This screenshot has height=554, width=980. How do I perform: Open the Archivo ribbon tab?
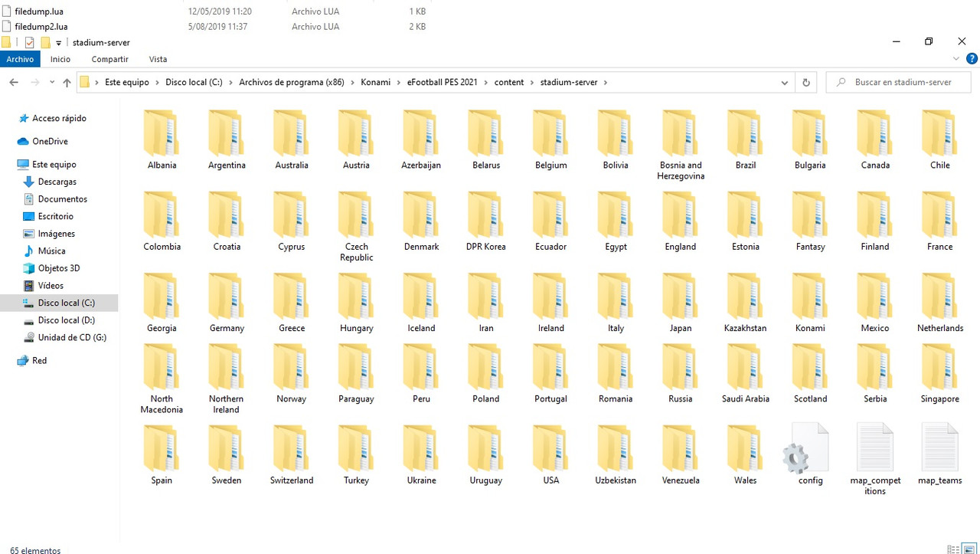coord(20,59)
